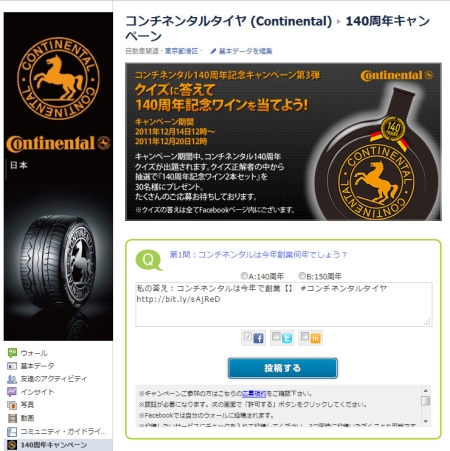
Task: Open the 友達のアクティビティ friends icon
Action: pyautogui.click(x=12, y=379)
